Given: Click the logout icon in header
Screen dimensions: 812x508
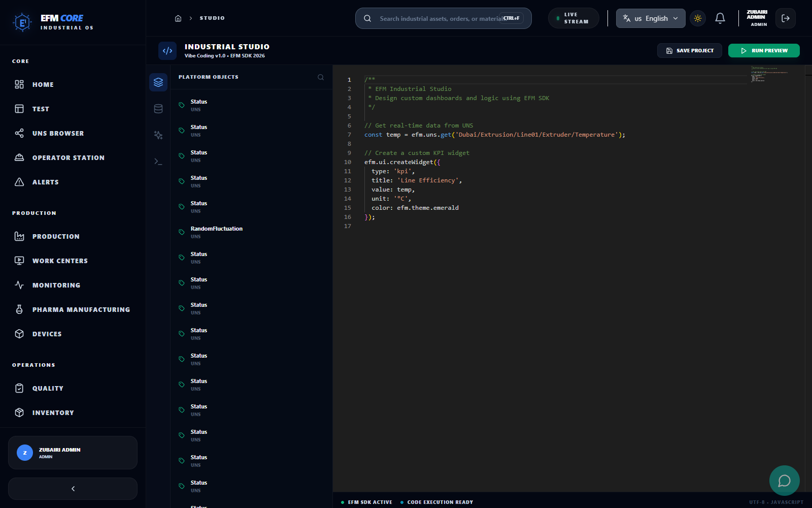Looking at the screenshot, I should coord(785,18).
